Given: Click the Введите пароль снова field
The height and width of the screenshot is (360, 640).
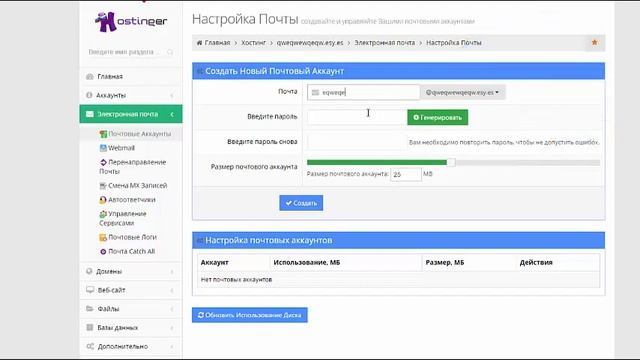Looking at the screenshot, I should pyautogui.click(x=357, y=142).
